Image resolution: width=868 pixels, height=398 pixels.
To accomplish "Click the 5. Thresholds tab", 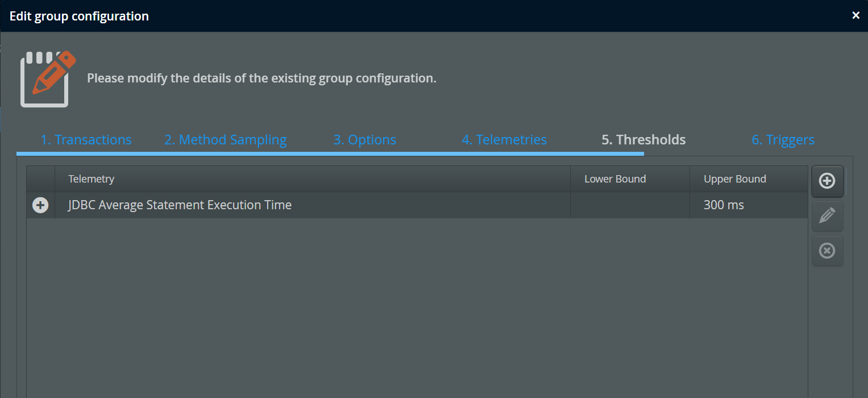I will pyautogui.click(x=643, y=140).
